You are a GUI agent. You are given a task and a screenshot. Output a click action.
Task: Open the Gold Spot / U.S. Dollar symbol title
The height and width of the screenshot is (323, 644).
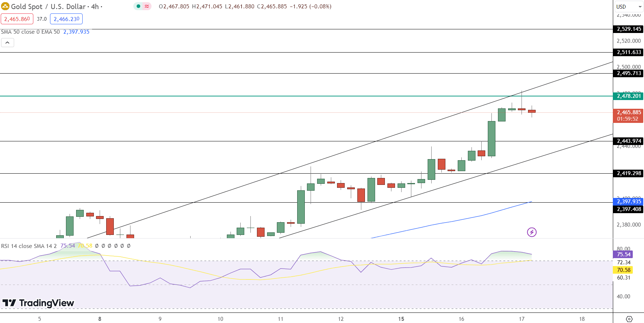click(48, 7)
